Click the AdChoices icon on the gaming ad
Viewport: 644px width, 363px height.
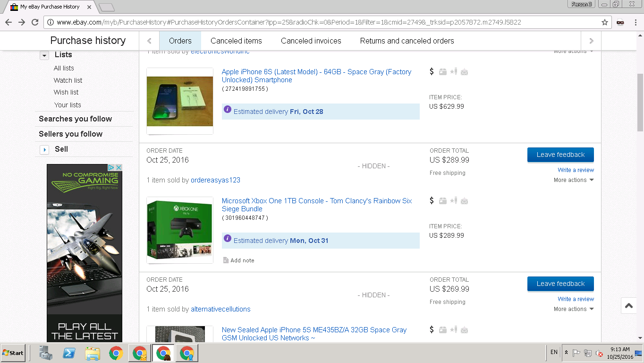click(111, 167)
